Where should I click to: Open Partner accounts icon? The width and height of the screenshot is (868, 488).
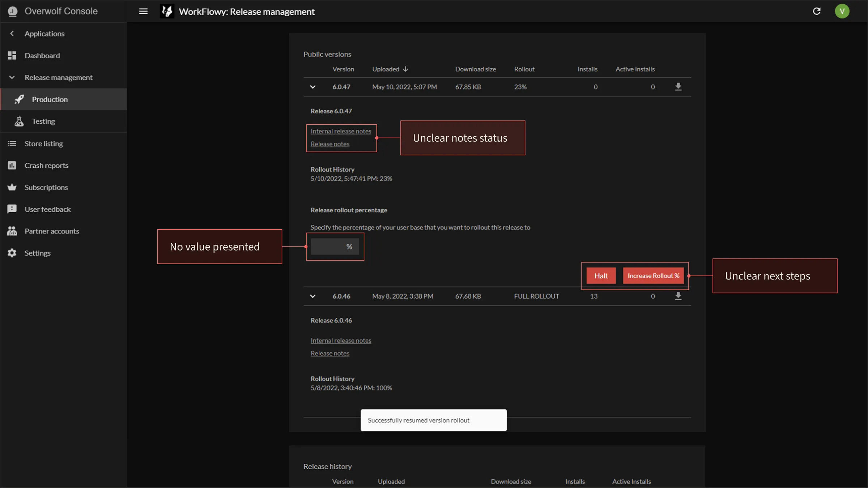click(12, 231)
